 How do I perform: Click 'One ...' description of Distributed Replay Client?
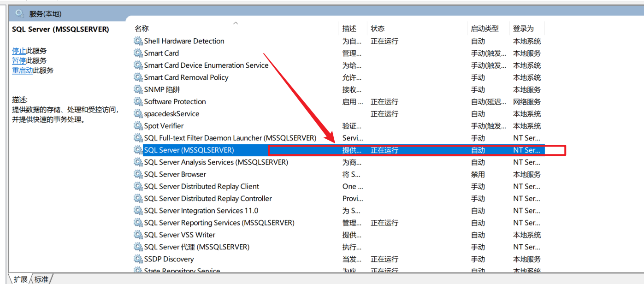pos(353,186)
